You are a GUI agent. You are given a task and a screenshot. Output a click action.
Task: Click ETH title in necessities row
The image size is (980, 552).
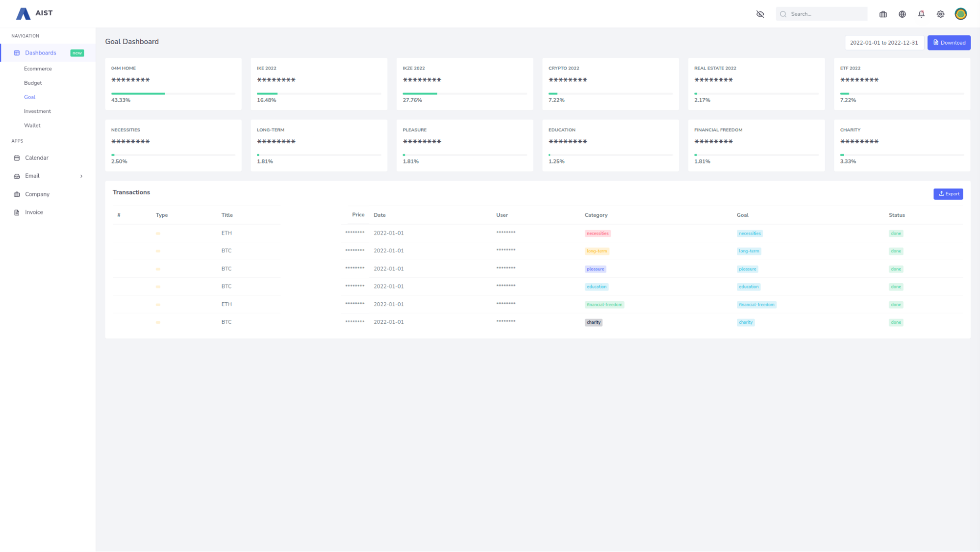226,233
